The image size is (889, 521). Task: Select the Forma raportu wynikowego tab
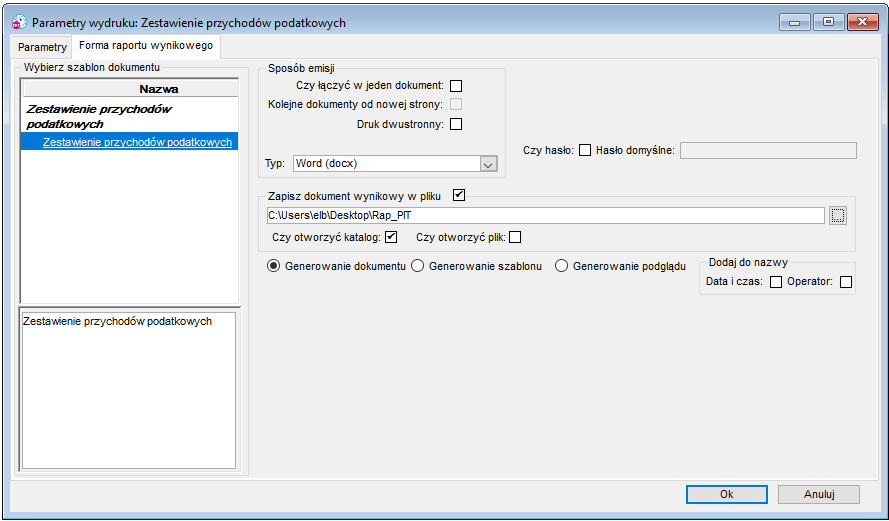pyautogui.click(x=146, y=46)
